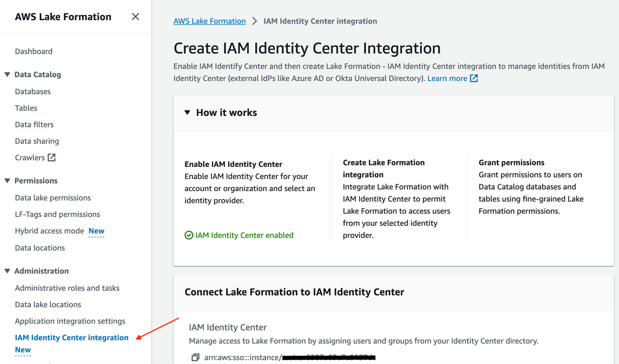
Task: Collapse the Permissions section
Action: coord(7,180)
